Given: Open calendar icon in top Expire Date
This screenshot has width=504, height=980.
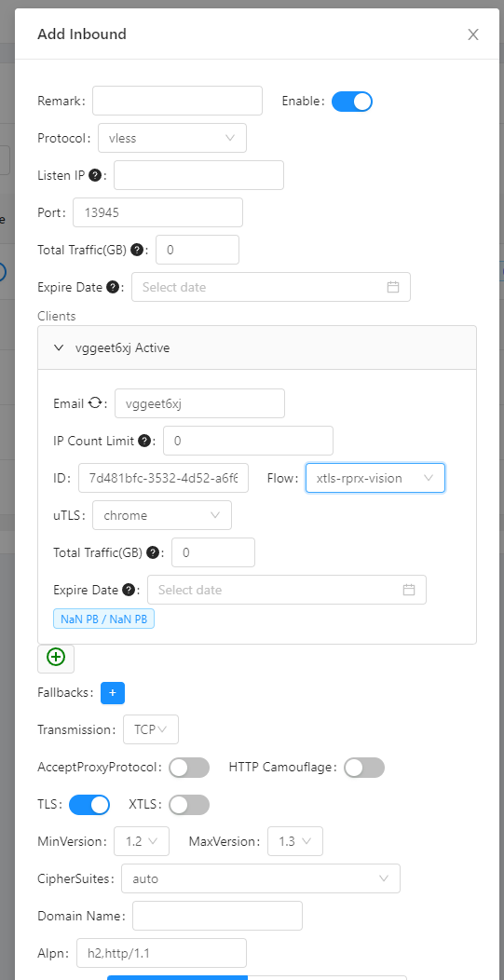Looking at the screenshot, I should click(x=393, y=287).
